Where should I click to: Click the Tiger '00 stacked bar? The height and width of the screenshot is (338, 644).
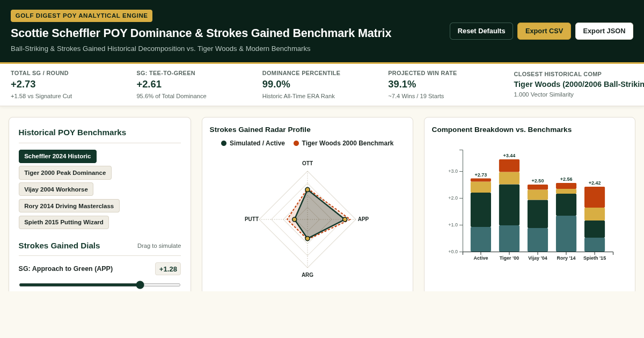509,205
